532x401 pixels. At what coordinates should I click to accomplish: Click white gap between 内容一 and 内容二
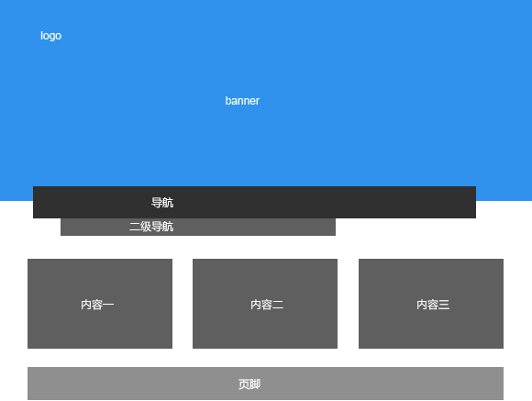(183, 304)
